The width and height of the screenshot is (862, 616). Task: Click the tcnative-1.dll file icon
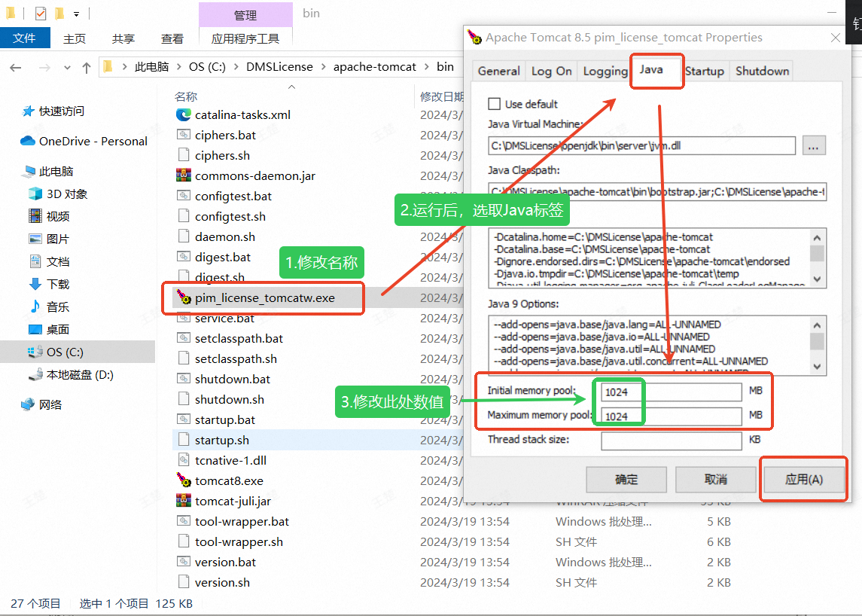[183, 461]
